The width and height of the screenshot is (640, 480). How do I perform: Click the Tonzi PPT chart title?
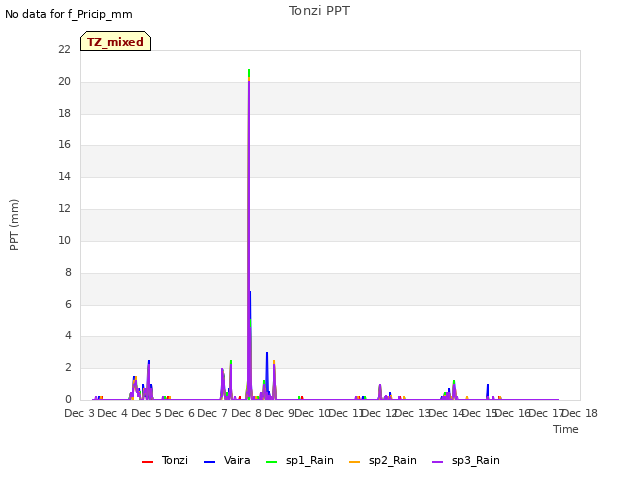point(319,11)
